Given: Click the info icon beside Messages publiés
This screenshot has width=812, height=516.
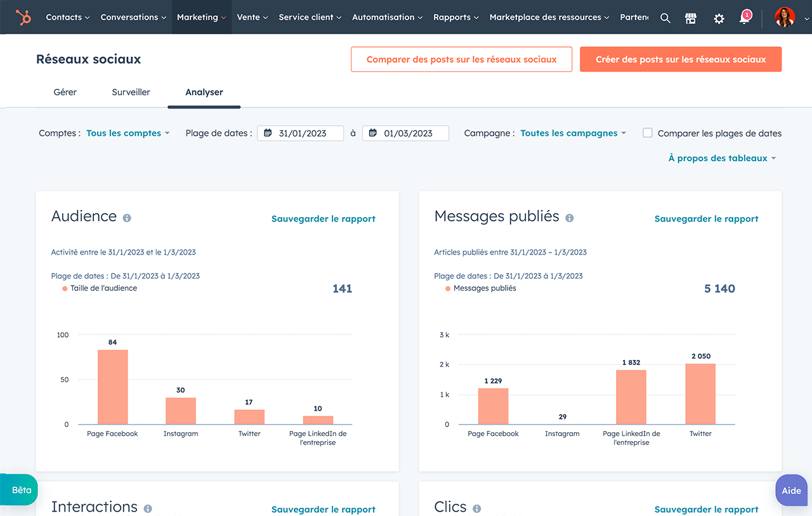Looking at the screenshot, I should [569, 218].
